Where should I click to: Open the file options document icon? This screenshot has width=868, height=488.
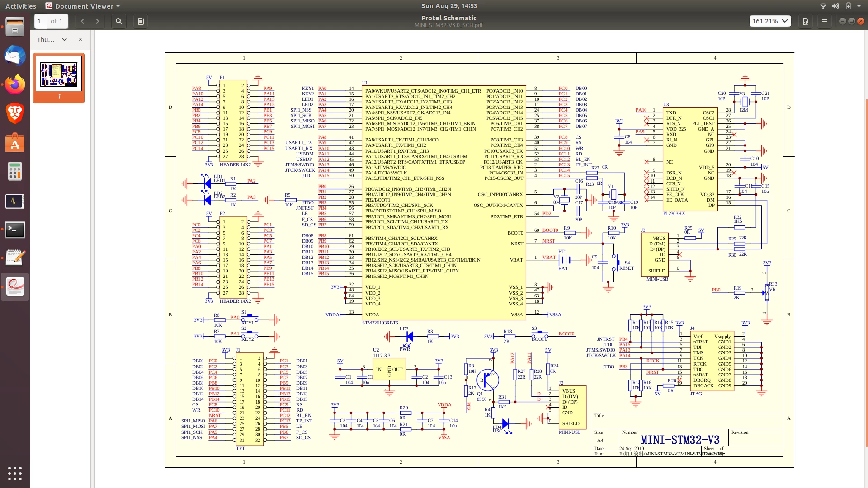tap(806, 21)
